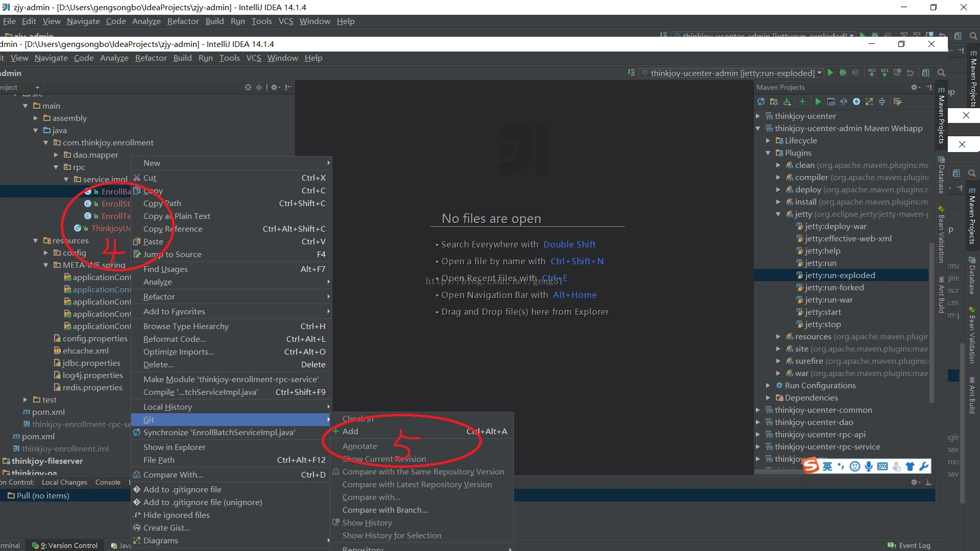This screenshot has height=551, width=980.
Task: Click the Run Configuration play icon
Action: (831, 72)
